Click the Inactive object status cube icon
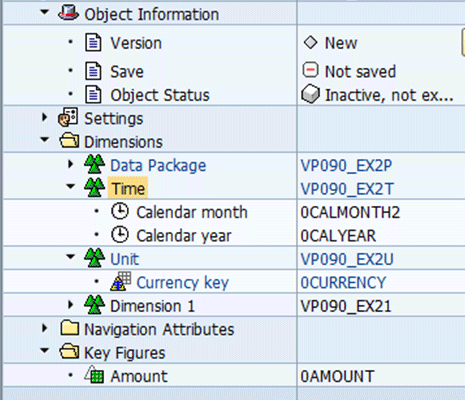This screenshot has width=465, height=400. (310, 94)
